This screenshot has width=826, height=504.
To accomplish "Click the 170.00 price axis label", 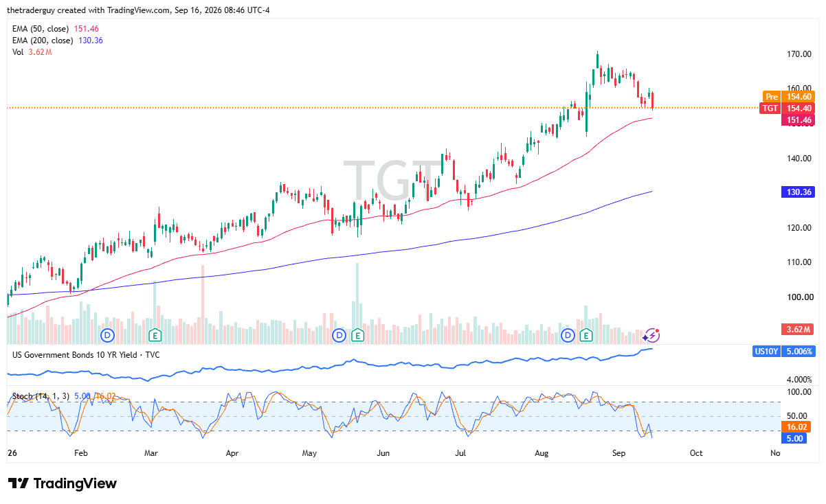I will [800, 54].
